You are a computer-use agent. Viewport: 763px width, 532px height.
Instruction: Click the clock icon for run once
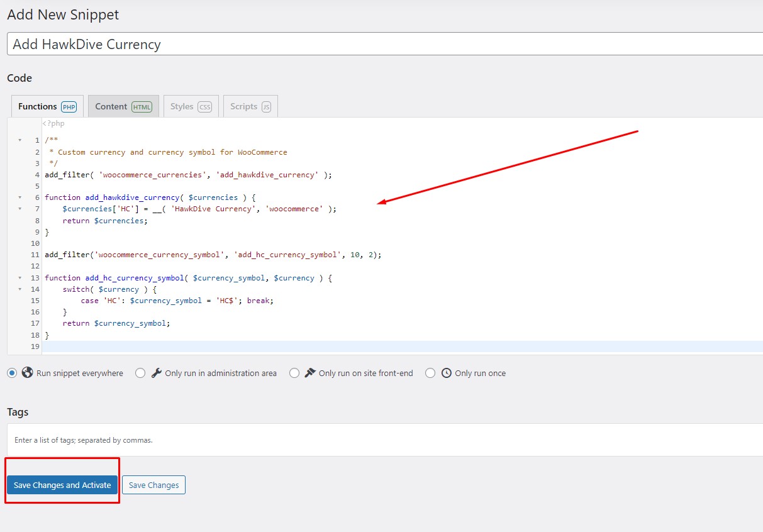coord(447,373)
